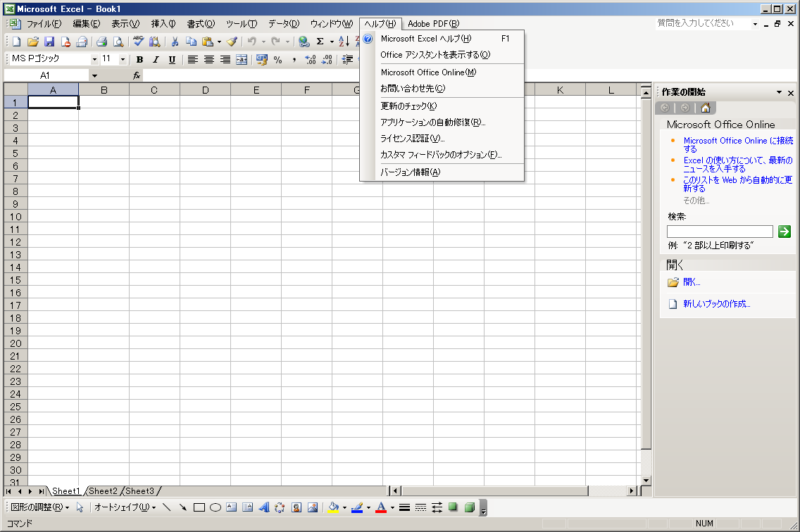The height and width of the screenshot is (532, 800).
Task: Click the task pane search input field
Action: pos(720,232)
